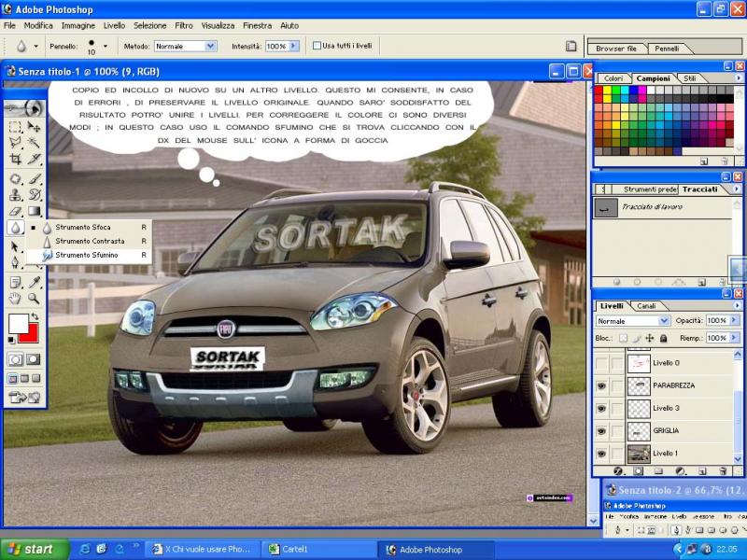Click the droplet Blur tool in toolbox
747x560 pixels.
coord(15,228)
